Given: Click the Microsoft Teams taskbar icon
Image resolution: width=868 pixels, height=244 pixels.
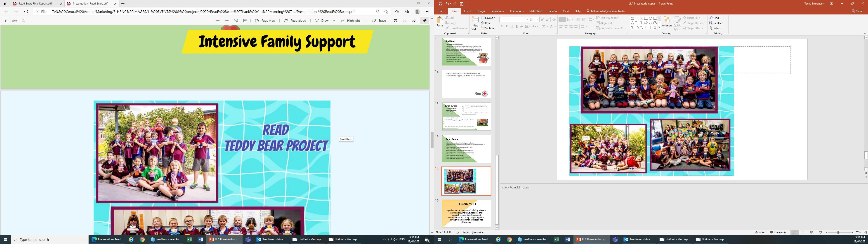Looking at the screenshot, I should coord(248,240).
